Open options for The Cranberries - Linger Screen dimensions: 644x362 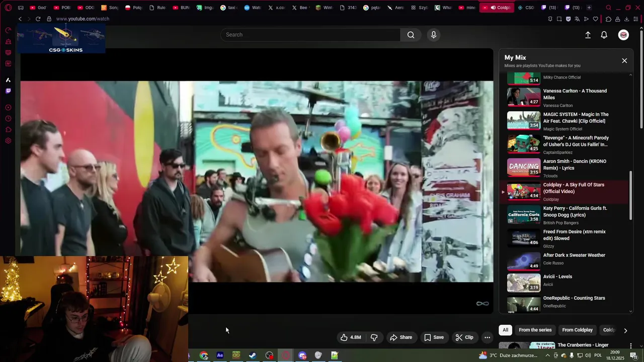[x=630, y=346]
